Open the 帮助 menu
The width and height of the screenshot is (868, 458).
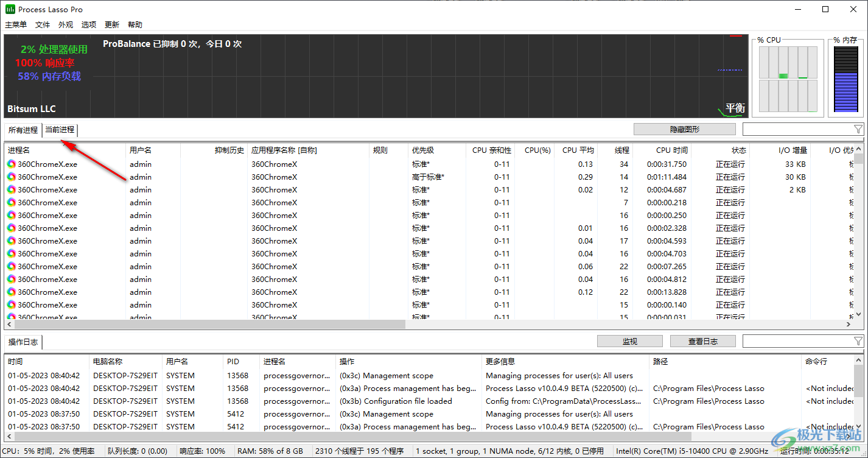point(135,25)
